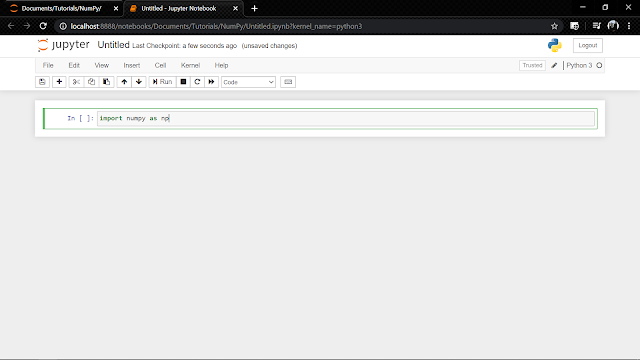This screenshot has width=640, height=360.
Task: Restart kernel and run all cells icon
Action: (x=211, y=82)
